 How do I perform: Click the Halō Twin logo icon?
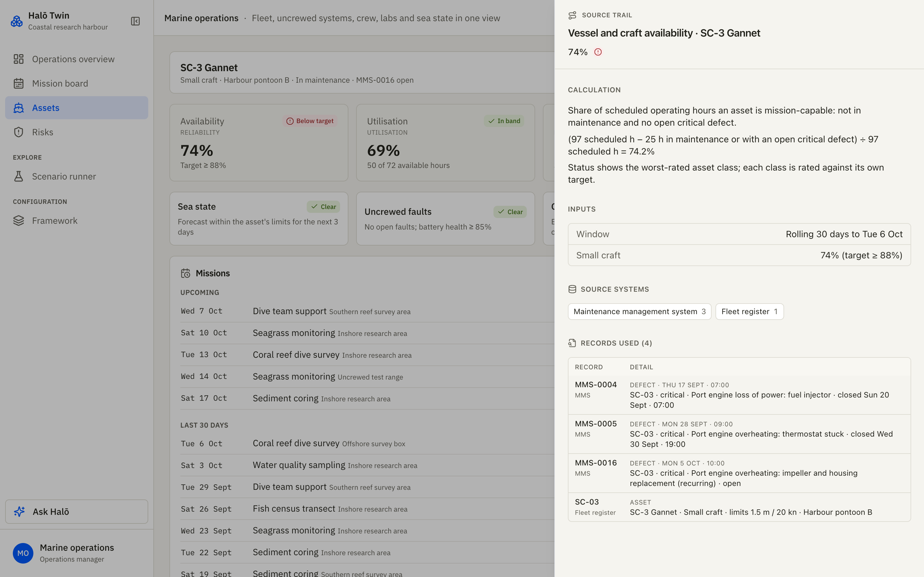pyautogui.click(x=16, y=21)
